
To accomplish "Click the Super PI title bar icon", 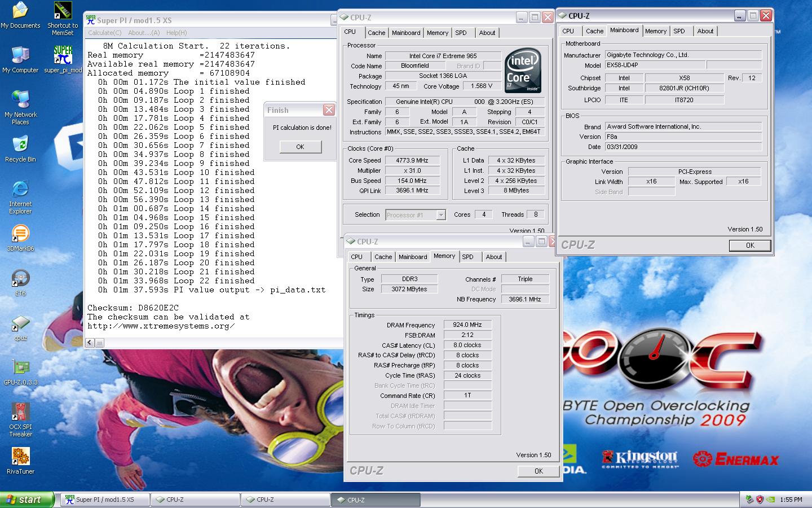I will pos(91,20).
